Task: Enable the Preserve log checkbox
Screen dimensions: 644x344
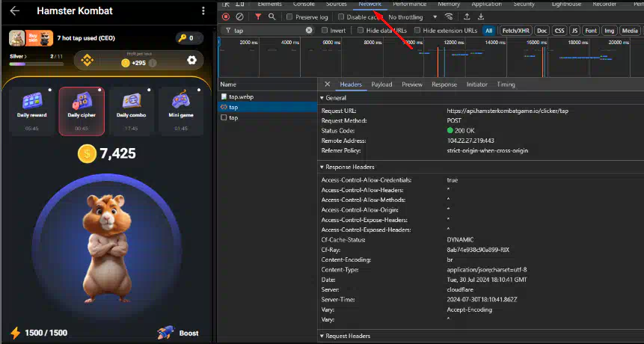Action: point(289,17)
